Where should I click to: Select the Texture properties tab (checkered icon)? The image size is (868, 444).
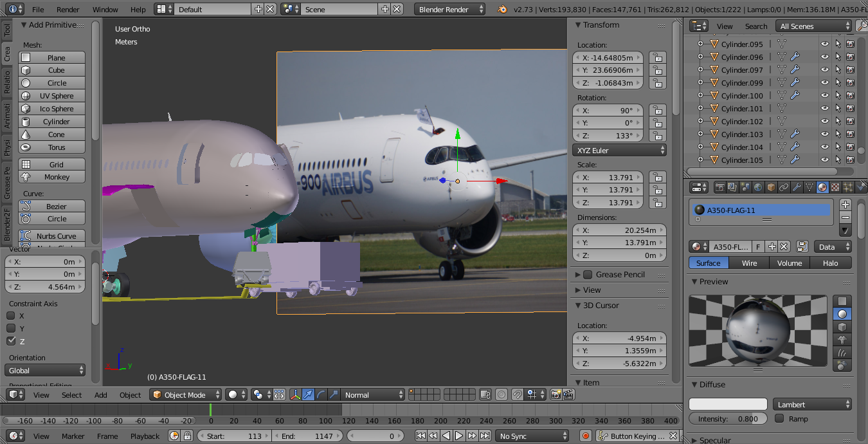pyautogui.click(x=836, y=187)
